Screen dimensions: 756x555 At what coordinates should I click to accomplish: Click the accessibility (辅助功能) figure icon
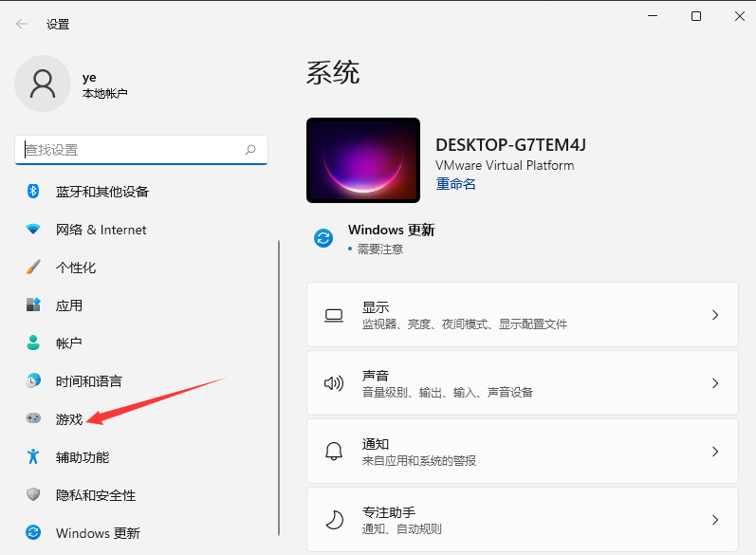(x=33, y=457)
